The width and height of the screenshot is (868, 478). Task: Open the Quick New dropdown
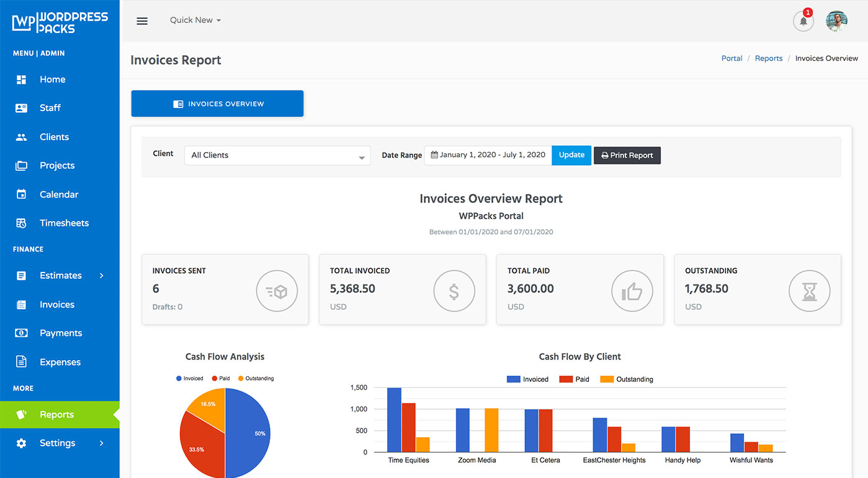[195, 20]
